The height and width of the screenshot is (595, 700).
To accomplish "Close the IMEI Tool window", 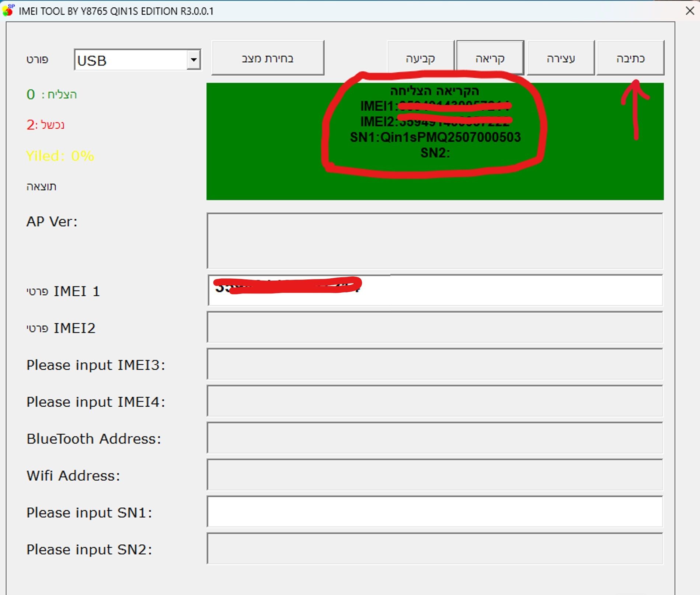I will click(690, 11).
